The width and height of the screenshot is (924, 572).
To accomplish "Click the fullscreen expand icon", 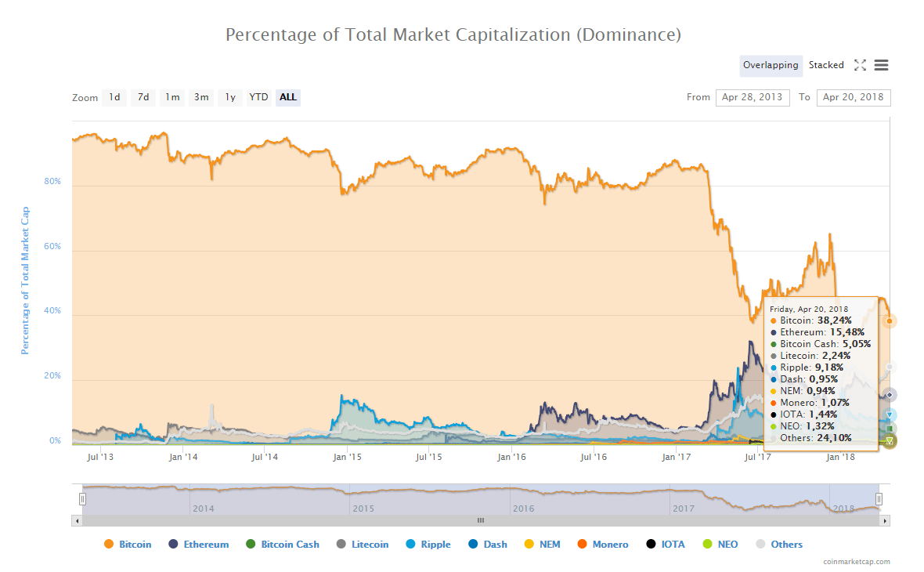I will [860, 65].
